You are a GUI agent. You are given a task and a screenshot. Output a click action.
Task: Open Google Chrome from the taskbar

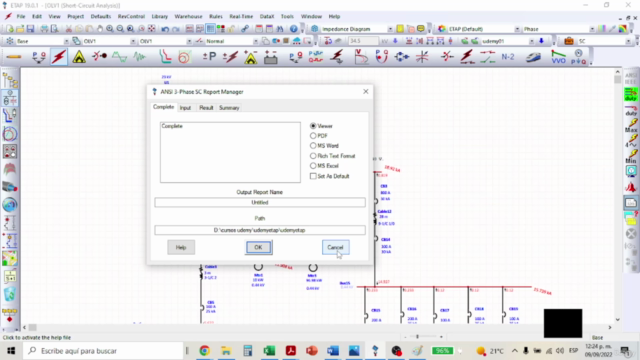pyautogui.click(x=204, y=351)
